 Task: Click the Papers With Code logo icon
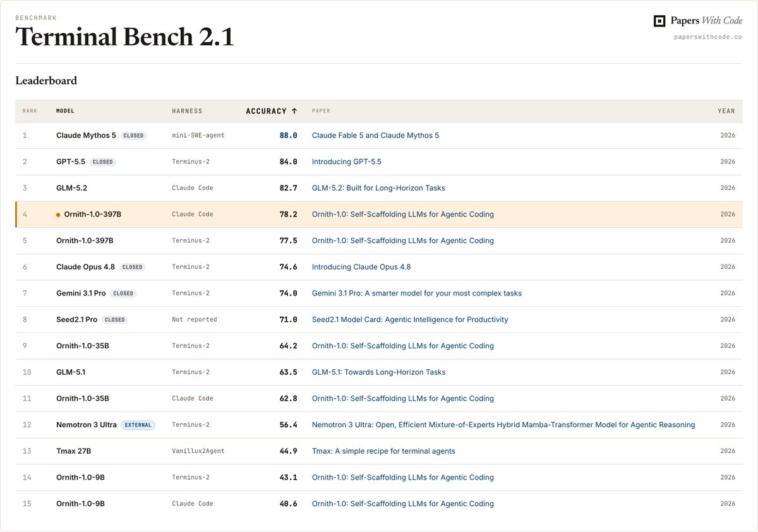(x=659, y=21)
